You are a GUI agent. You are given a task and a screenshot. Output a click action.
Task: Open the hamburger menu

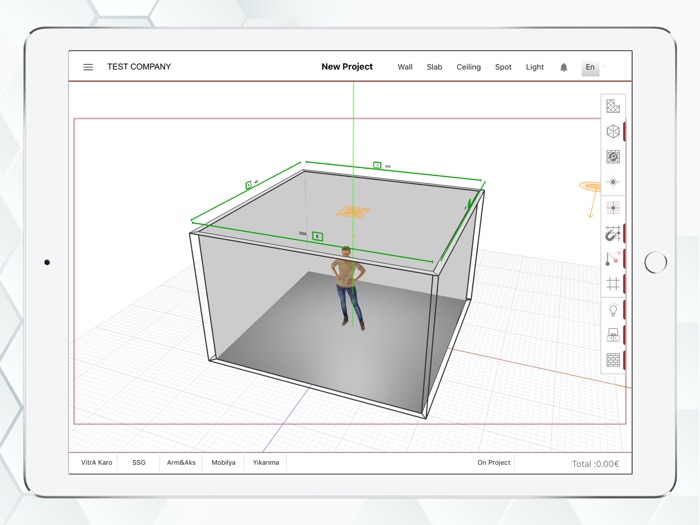click(88, 67)
